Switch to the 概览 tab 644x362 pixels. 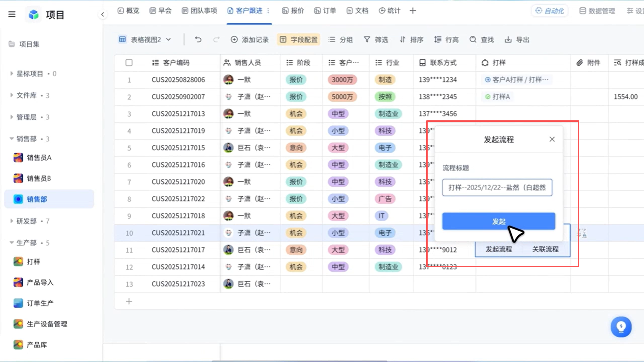[x=128, y=11]
